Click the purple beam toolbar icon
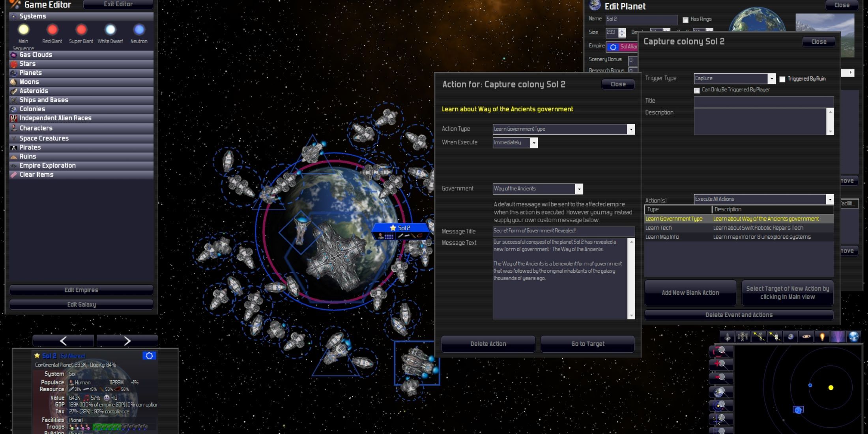The image size is (868, 434). 838,337
